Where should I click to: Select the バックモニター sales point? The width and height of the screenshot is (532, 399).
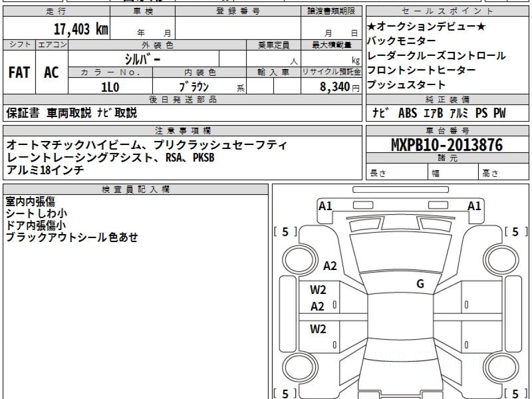(402, 41)
